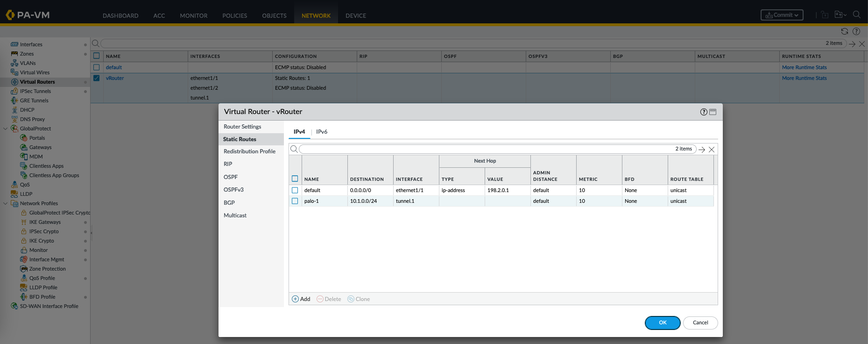
Task: Open the Commit dropdown
Action: point(782,15)
